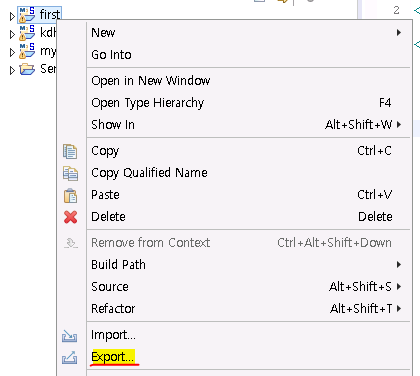Open the Refactor submenu arrow
This screenshot has height=376, width=420.
399,309
